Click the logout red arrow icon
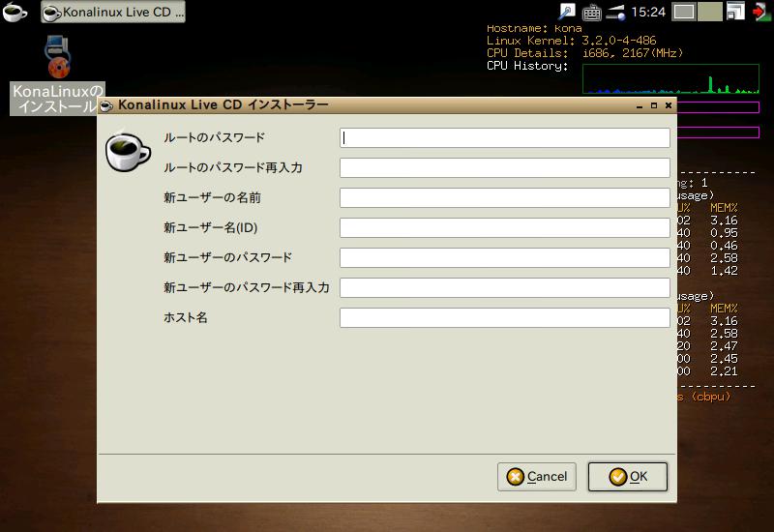Image resolution: width=774 pixels, height=532 pixels. click(x=760, y=12)
